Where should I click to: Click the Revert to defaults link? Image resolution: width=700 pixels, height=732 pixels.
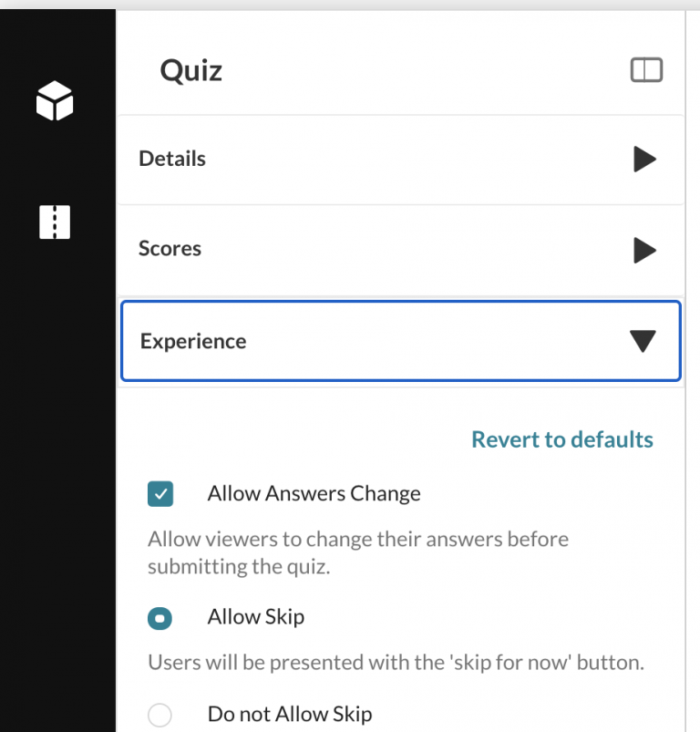click(x=561, y=439)
